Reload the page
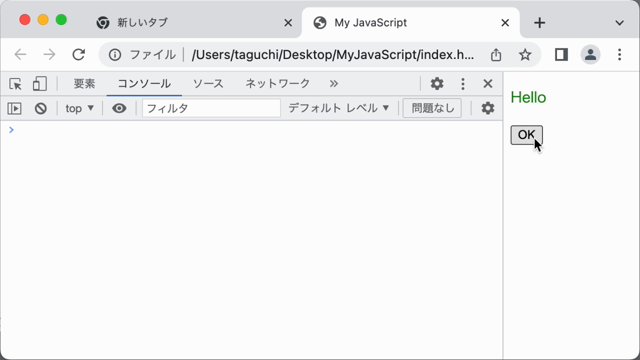The image size is (640, 360). [x=78, y=54]
